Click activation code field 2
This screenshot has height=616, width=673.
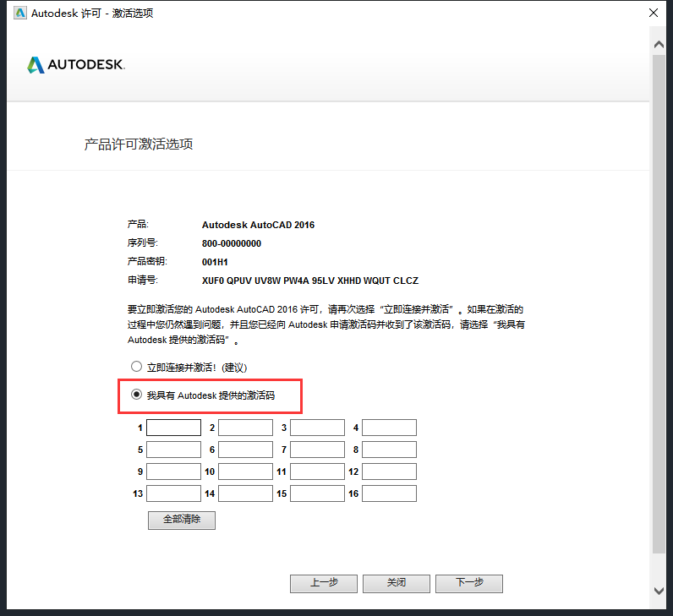pyautogui.click(x=245, y=428)
